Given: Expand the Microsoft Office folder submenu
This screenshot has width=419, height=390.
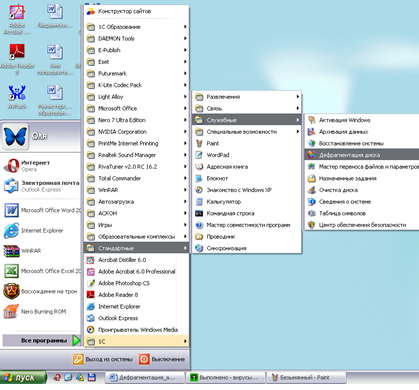Looking at the screenshot, I should click(x=137, y=108).
